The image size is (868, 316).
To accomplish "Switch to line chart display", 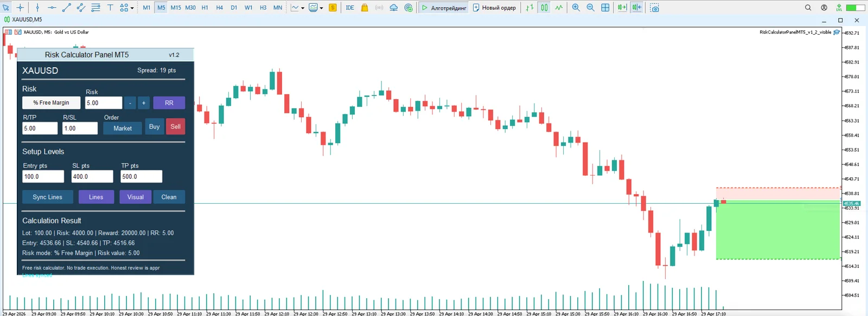I will point(559,8).
